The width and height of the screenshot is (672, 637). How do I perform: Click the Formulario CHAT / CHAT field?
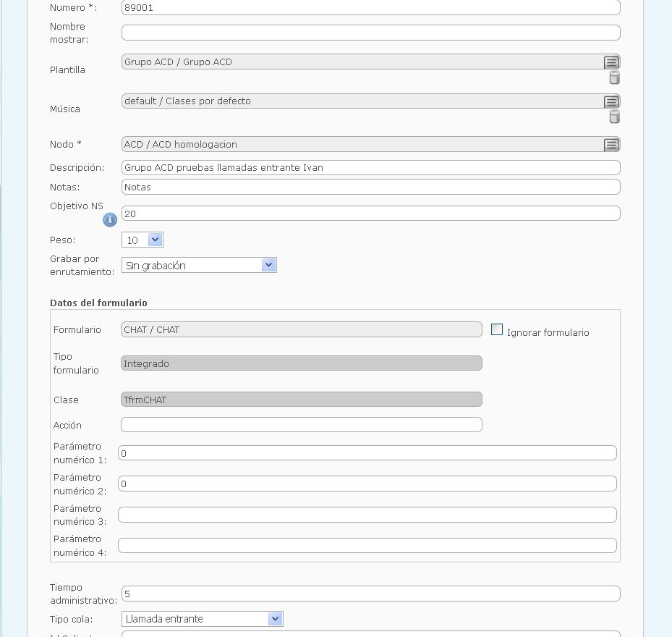(302, 329)
